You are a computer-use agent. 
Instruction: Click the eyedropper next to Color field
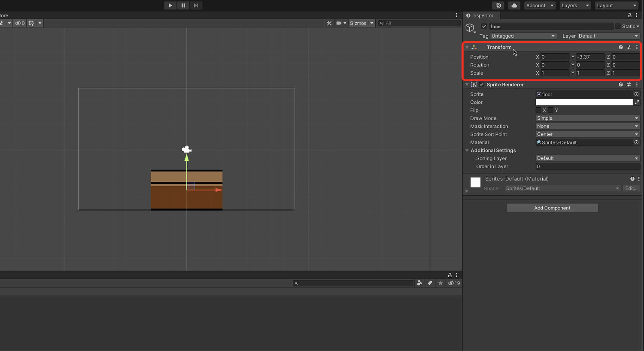click(x=637, y=102)
